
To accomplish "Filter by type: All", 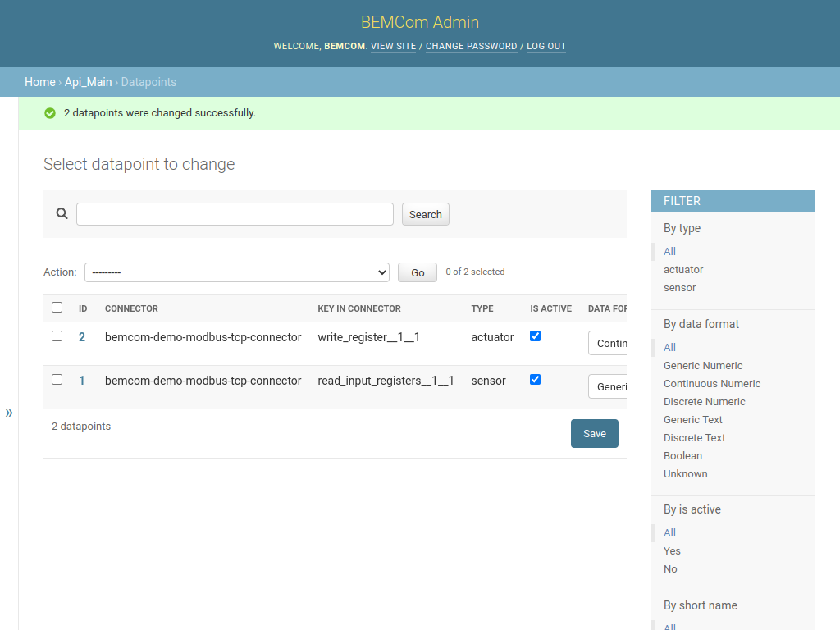I will (x=669, y=251).
